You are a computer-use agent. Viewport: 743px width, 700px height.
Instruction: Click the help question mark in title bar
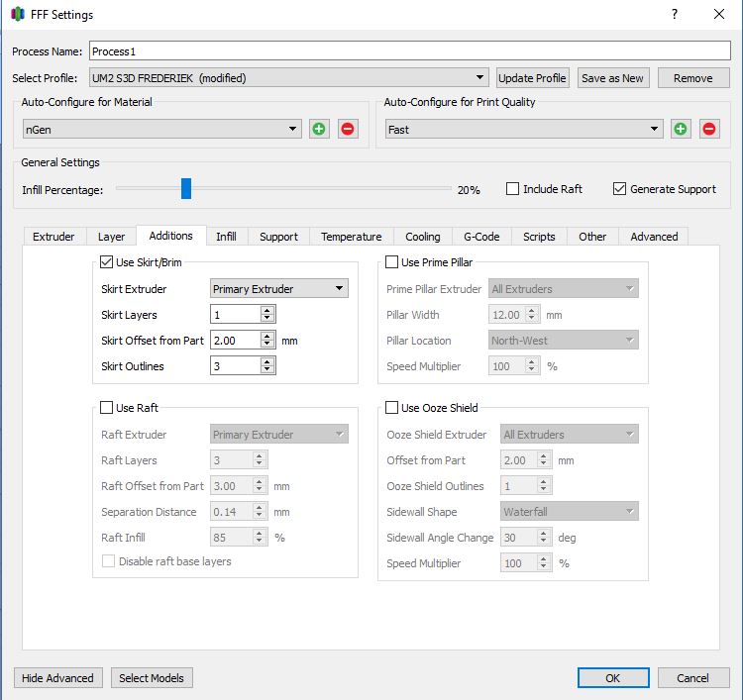(675, 15)
